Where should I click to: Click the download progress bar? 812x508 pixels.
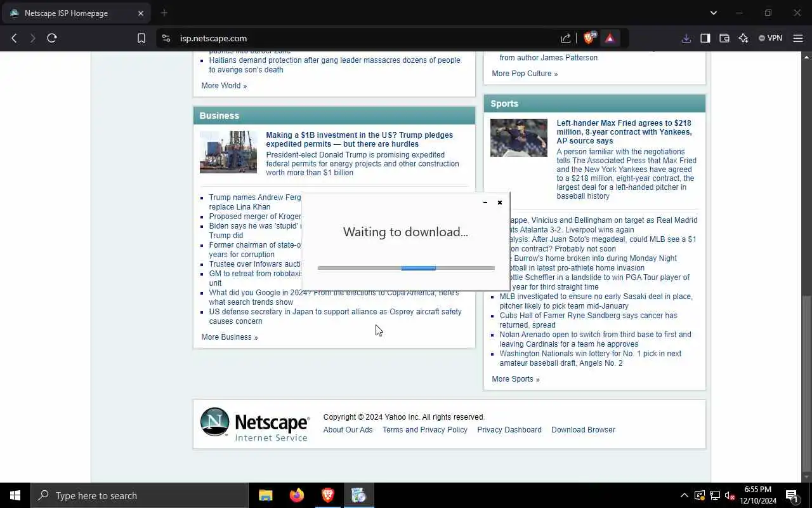click(x=406, y=268)
